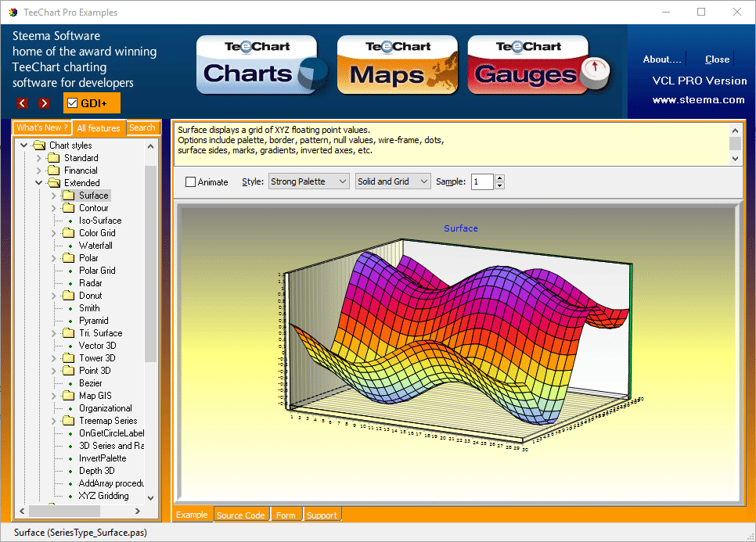The image size is (756, 542).
Task: Select the Example tab
Action: click(192, 515)
